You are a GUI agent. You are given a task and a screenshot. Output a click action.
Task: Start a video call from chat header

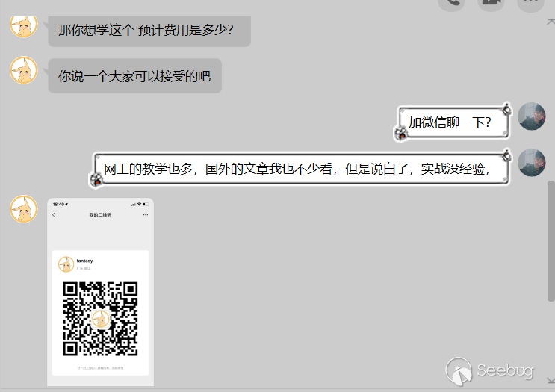click(x=491, y=4)
